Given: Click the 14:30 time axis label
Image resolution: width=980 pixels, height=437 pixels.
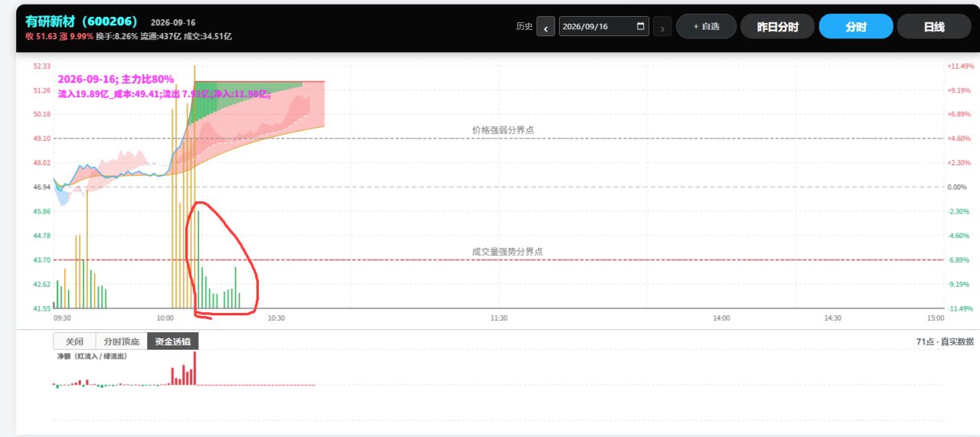Looking at the screenshot, I should pyautogui.click(x=832, y=318).
